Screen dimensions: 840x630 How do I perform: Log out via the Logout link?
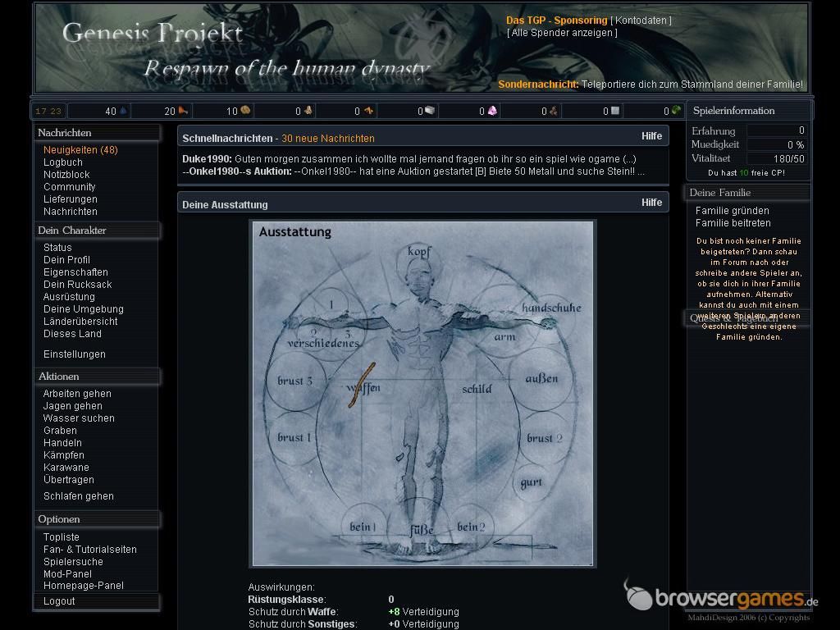point(59,601)
